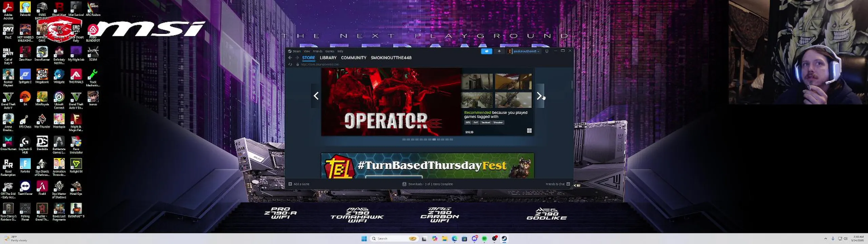
Task: Click Steam's forward navigation arrow
Action: click(297, 58)
